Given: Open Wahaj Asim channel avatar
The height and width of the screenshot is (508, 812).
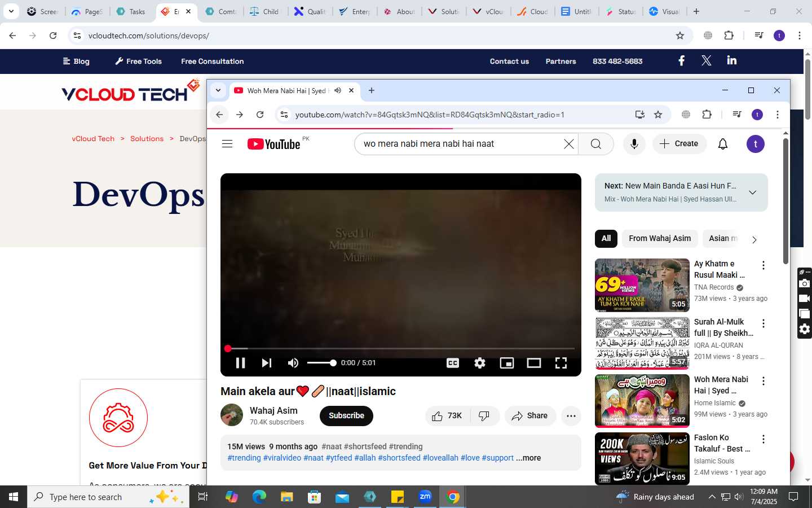Looking at the screenshot, I should coord(232,415).
